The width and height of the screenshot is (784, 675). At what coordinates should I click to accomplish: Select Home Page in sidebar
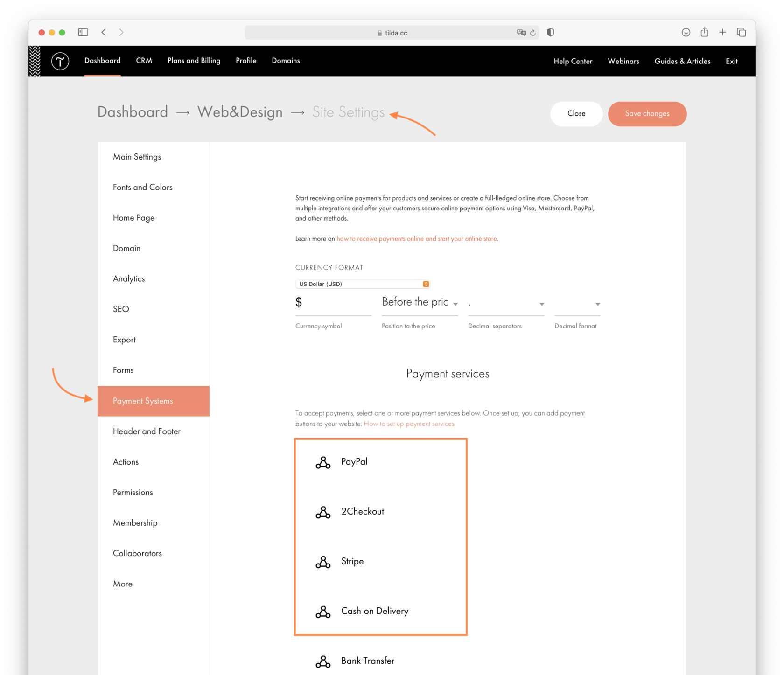pyautogui.click(x=154, y=218)
